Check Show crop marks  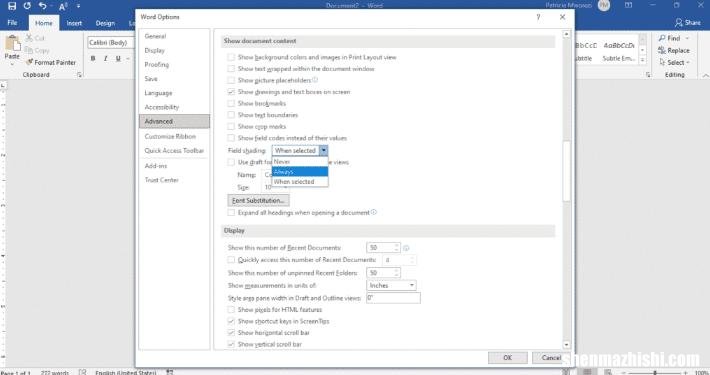231,126
